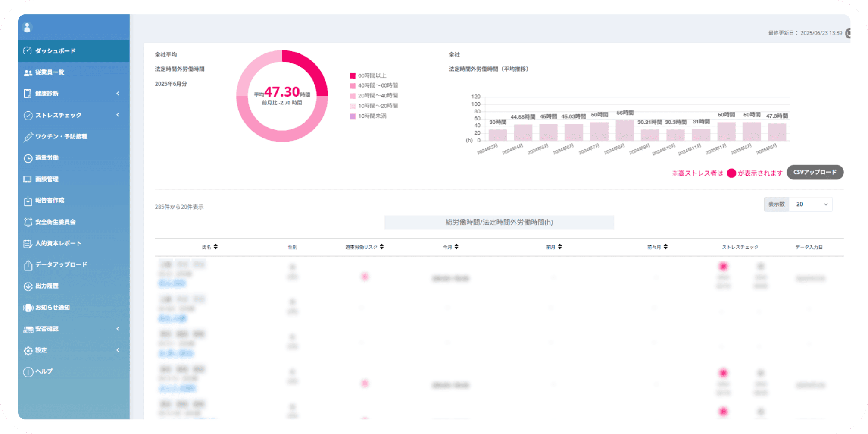Image resolution: width=868 pixels, height=434 pixels.
Task: Expand the ストレスチェック submenu chevron
Action: pos(118,115)
